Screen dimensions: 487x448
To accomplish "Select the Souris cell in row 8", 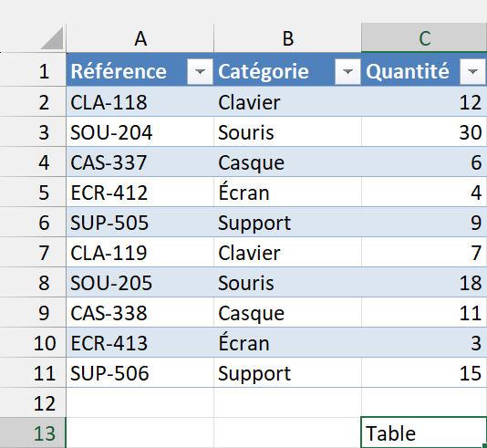I will (x=287, y=283).
